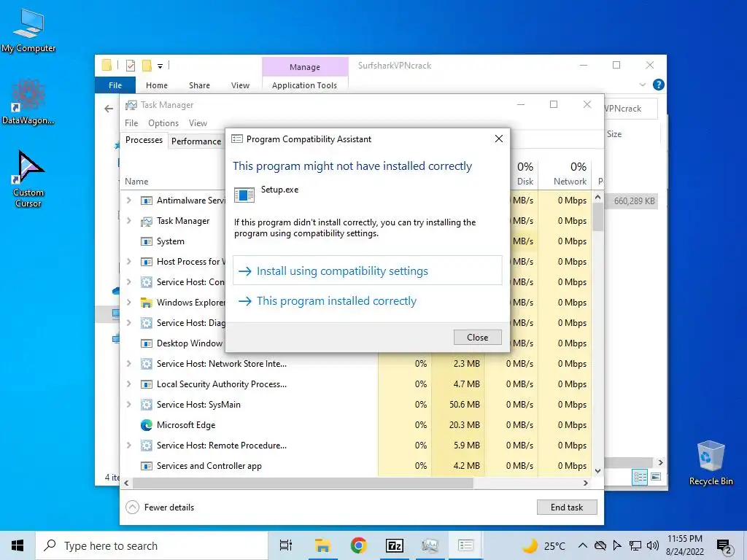Expand the Host Process row
This screenshot has width=747, height=560.
[128, 262]
